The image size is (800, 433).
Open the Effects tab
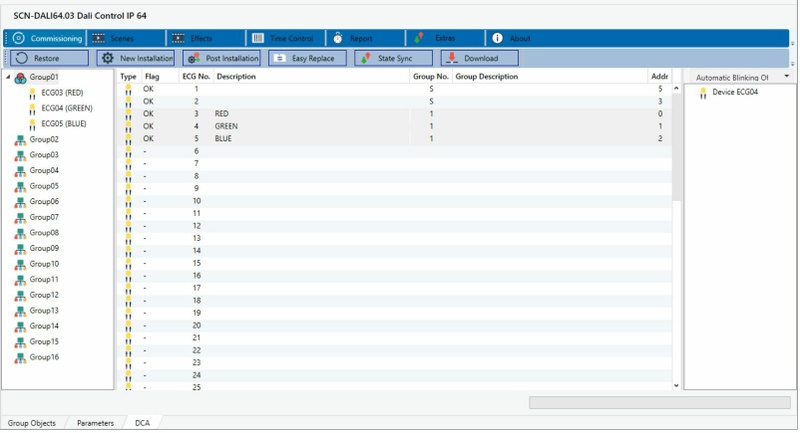point(206,38)
